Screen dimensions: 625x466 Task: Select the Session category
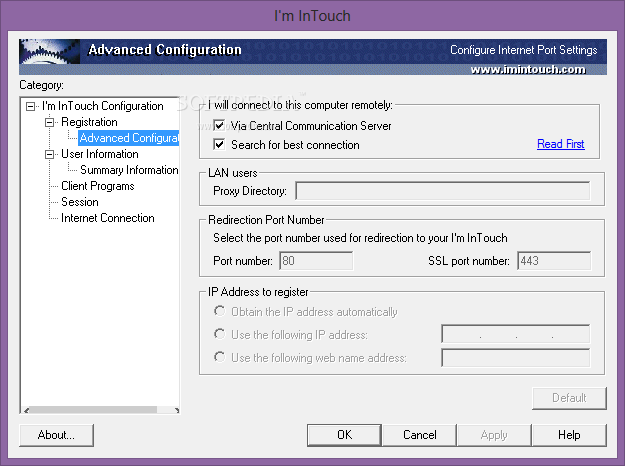80,202
